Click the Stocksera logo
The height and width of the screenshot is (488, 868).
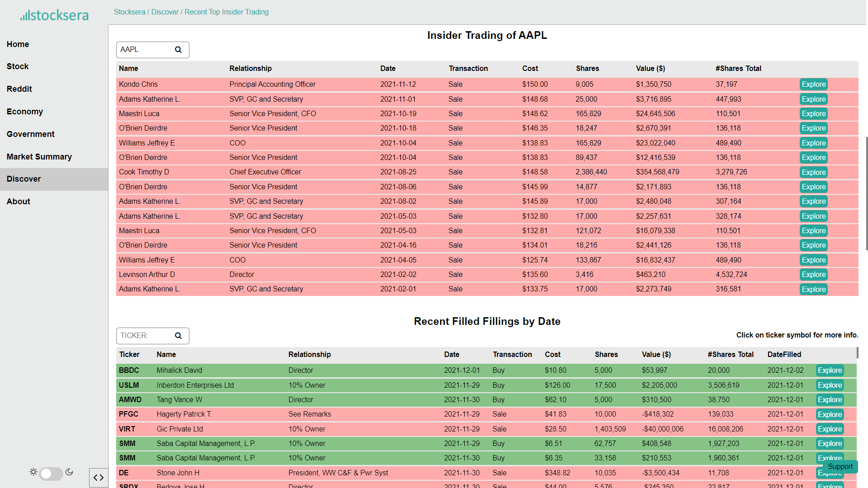pyautogui.click(x=54, y=15)
